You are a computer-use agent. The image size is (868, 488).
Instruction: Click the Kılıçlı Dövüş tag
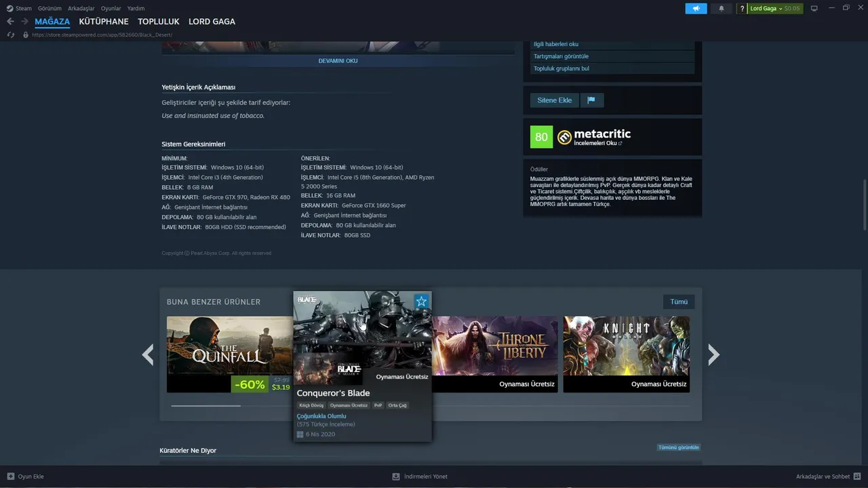pyautogui.click(x=312, y=405)
